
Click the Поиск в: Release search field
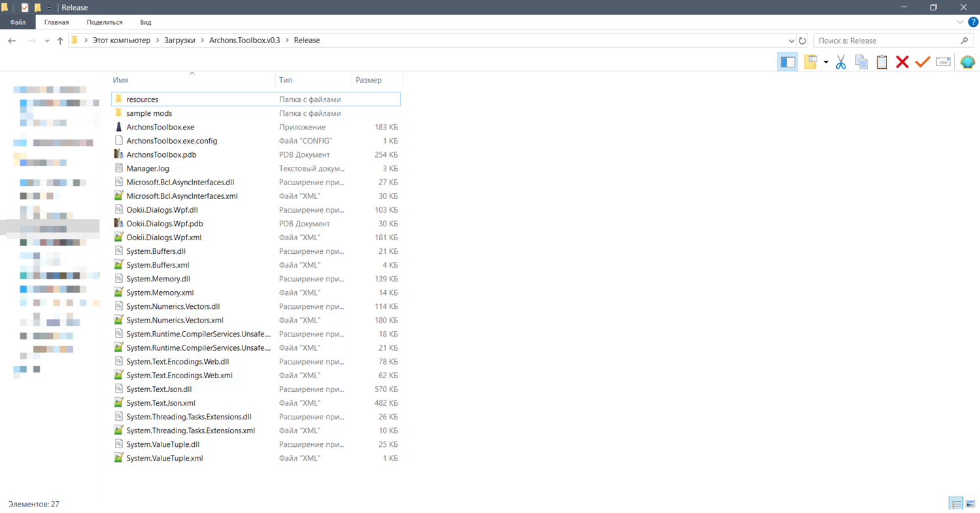click(886, 41)
